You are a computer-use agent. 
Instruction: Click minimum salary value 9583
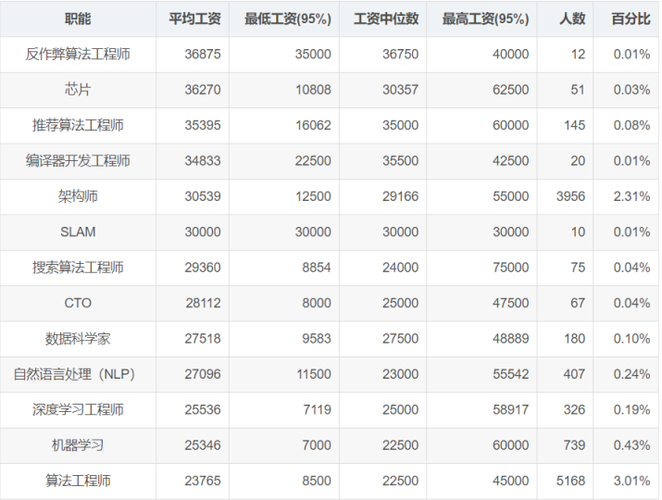coord(317,338)
